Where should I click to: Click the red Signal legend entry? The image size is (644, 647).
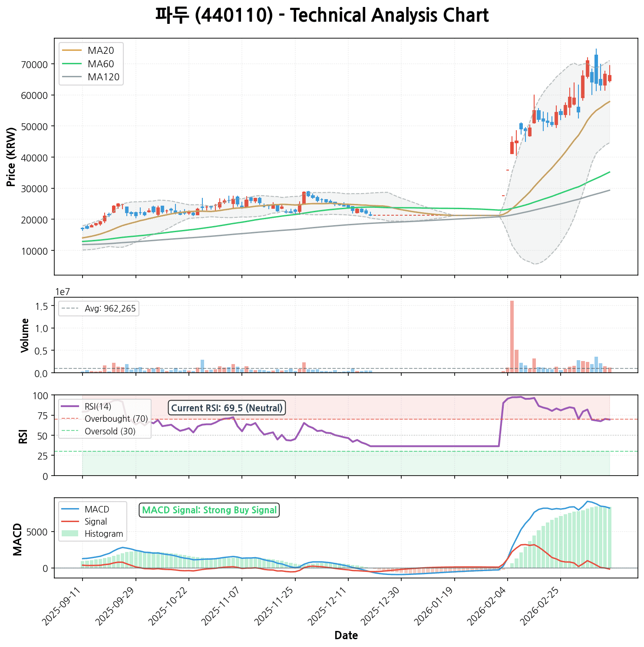[x=96, y=522]
